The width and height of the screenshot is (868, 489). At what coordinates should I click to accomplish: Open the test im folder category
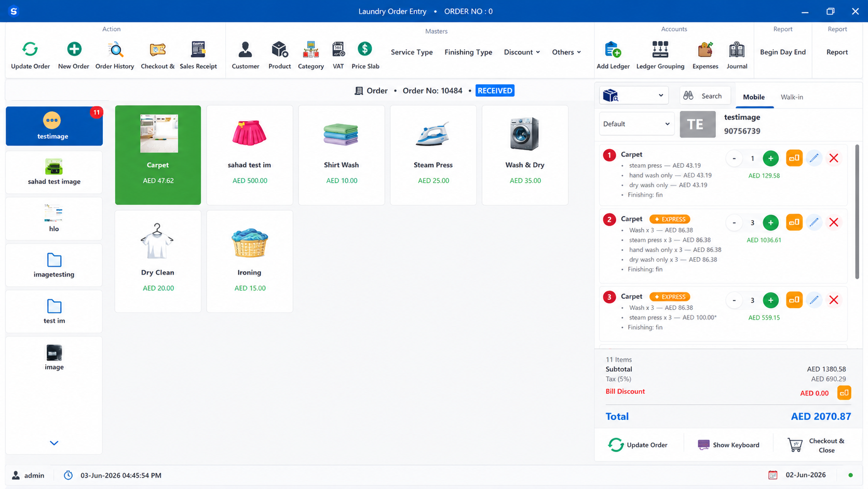54,311
